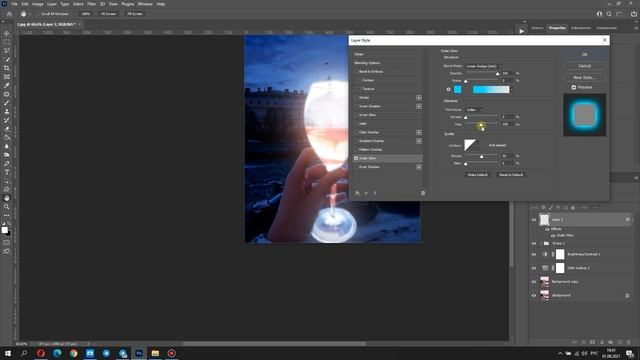The image size is (640, 360).
Task: Open the Technique dropdown
Action: pos(474,110)
